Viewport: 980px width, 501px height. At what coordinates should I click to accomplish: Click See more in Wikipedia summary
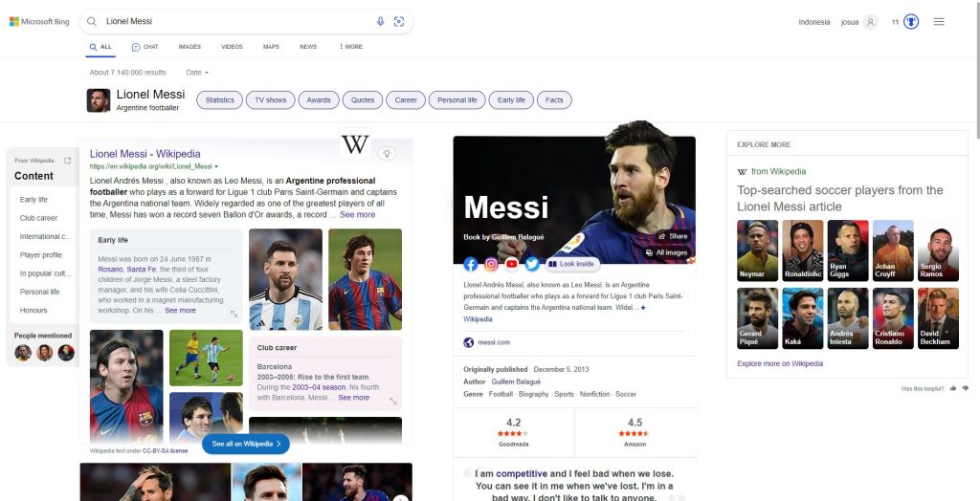point(358,214)
